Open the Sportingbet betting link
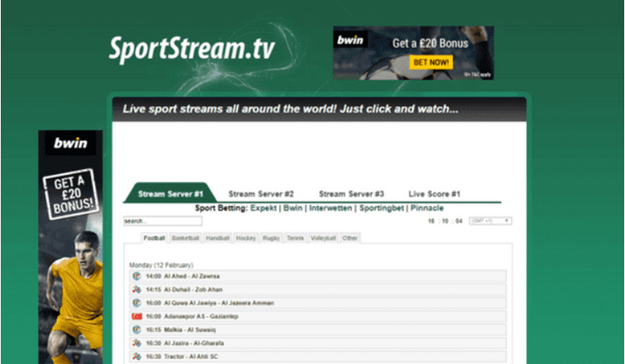Viewport: 625px width, 364px height. 381,208
